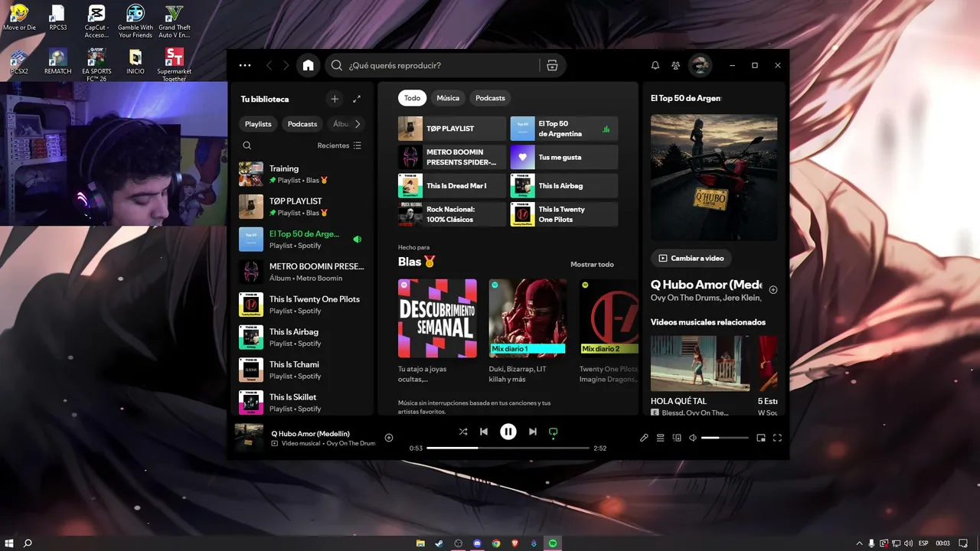980x551 pixels.
Task: Enter full screen player mode
Action: point(777,438)
